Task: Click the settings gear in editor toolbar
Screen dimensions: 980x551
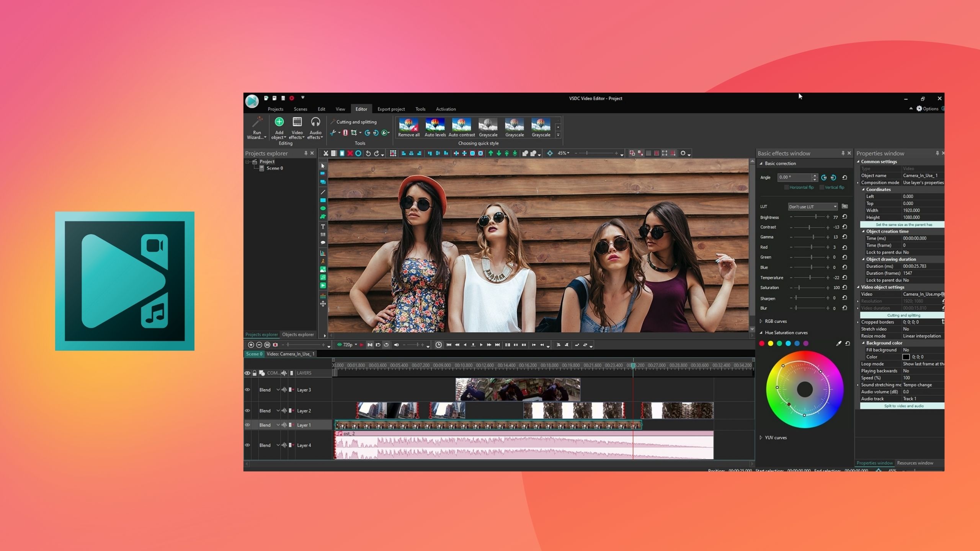Action: (683, 153)
